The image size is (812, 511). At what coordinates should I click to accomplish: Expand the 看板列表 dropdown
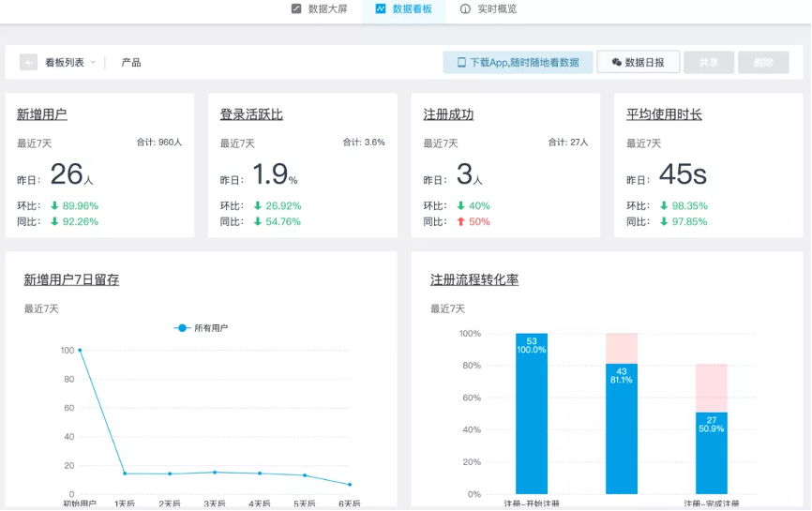tap(70, 62)
